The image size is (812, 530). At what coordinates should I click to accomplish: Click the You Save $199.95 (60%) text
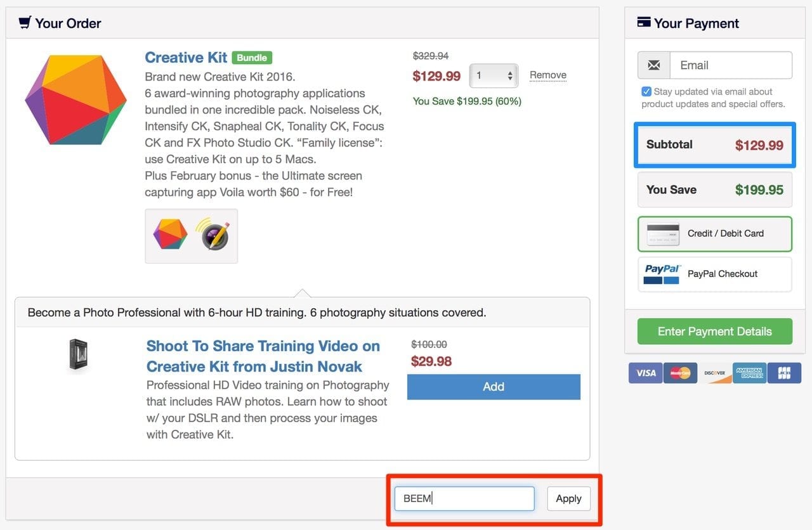[x=467, y=101]
